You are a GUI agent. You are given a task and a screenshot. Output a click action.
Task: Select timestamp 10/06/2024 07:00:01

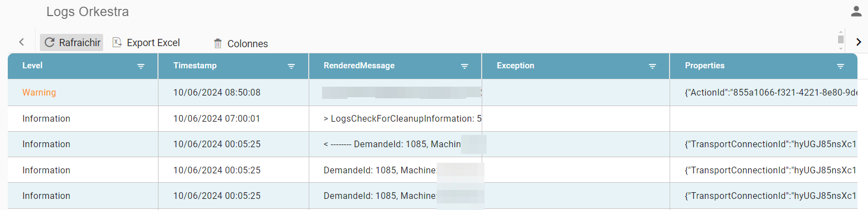217,118
